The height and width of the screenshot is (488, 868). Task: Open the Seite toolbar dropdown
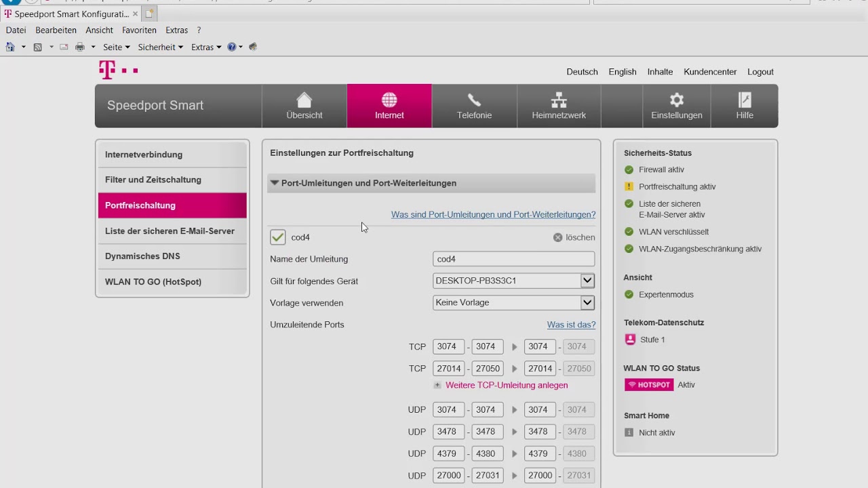[x=117, y=47]
